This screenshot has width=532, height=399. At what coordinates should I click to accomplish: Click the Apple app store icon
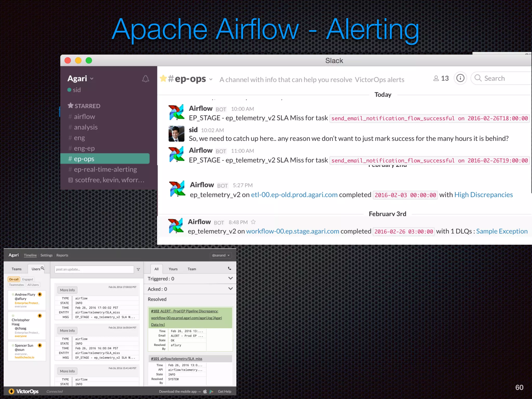coord(205,391)
